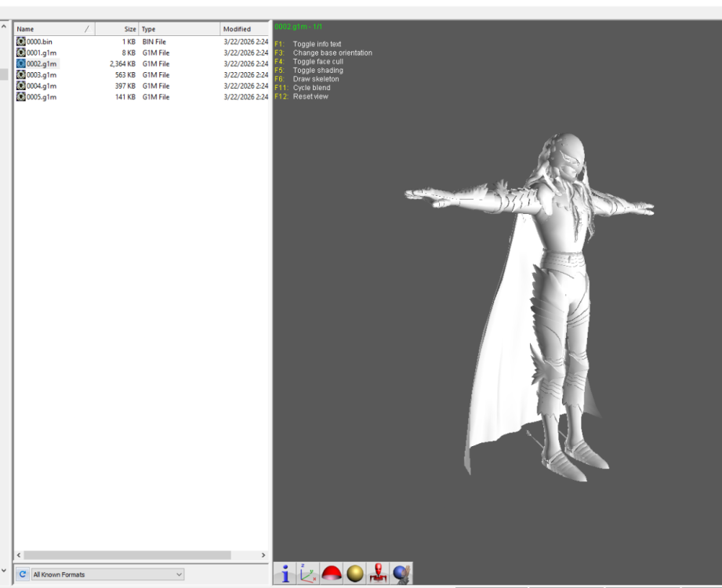Click the blue info text toggle icon
Image resolution: width=722 pixels, height=588 pixels.
(x=285, y=573)
